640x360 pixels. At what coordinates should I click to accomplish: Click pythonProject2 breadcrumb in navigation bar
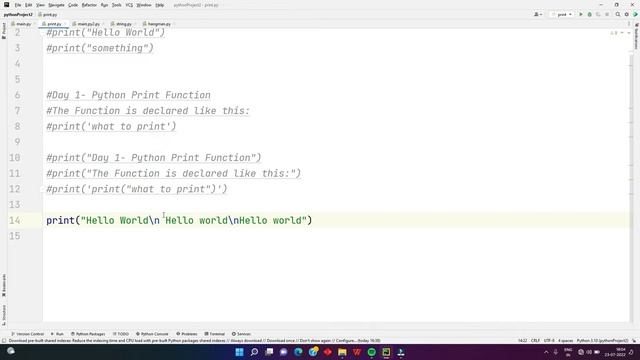point(18,14)
